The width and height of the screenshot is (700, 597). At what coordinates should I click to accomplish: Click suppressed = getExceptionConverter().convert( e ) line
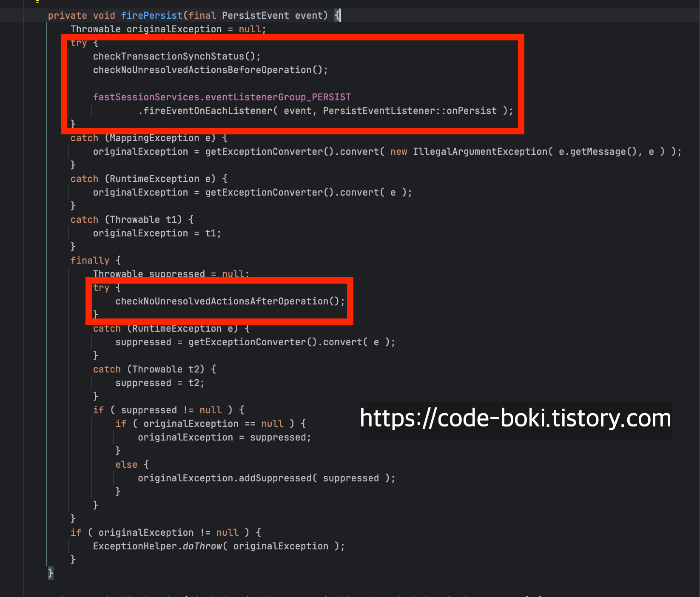point(255,342)
